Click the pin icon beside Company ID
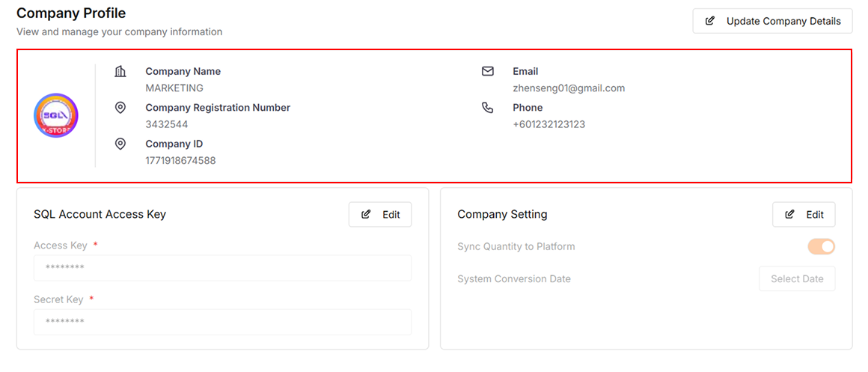The height and width of the screenshot is (372, 868). click(120, 144)
